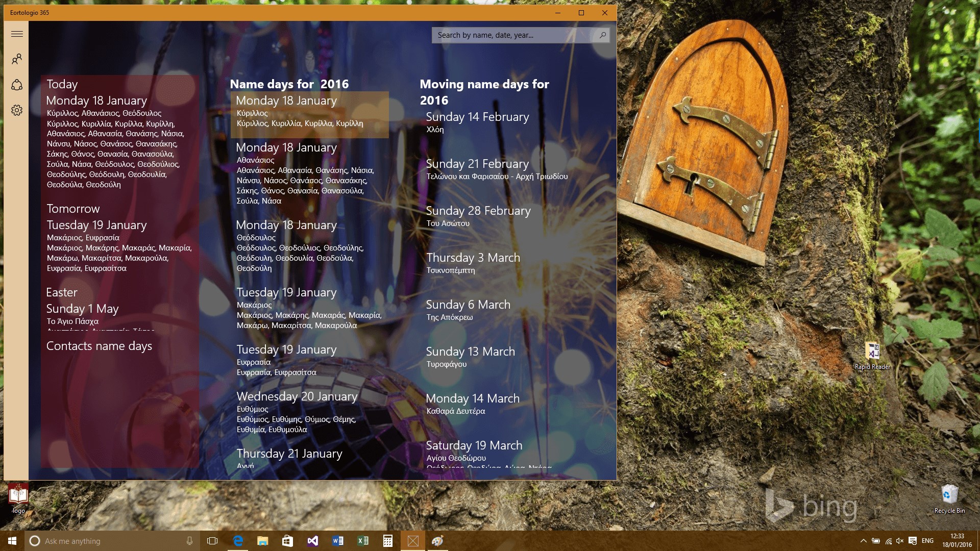The image size is (980, 551).
Task: Open Sunday 14 February Χλόη moving name day
Action: click(477, 122)
